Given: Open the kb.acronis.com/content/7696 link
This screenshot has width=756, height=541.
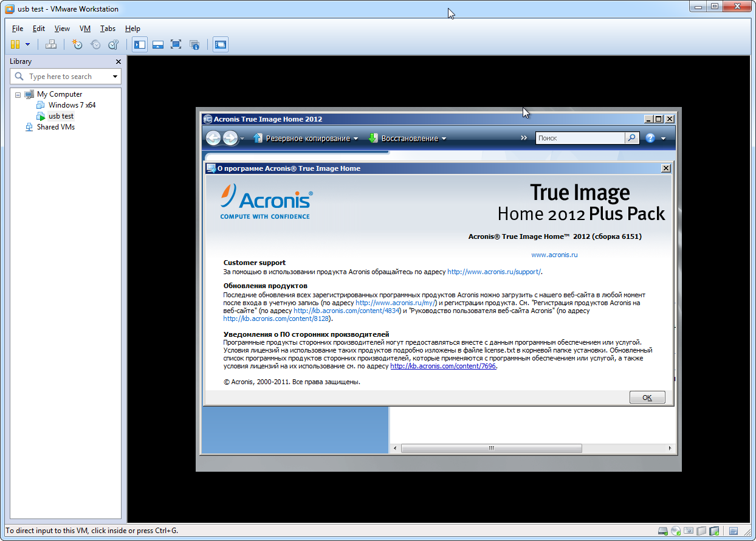Looking at the screenshot, I should (443, 366).
